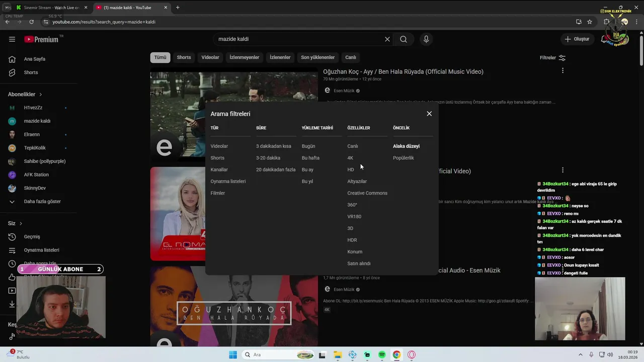This screenshot has height=362, width=644.
Task: Filter upload date Bu yıl
Action: (x=307, y=182)
